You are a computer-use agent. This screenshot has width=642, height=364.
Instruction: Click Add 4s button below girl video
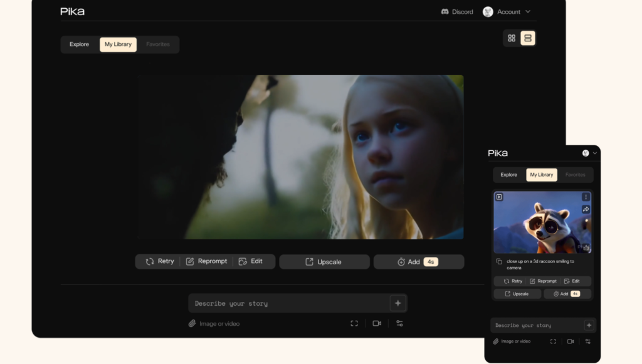pos(418,262)
